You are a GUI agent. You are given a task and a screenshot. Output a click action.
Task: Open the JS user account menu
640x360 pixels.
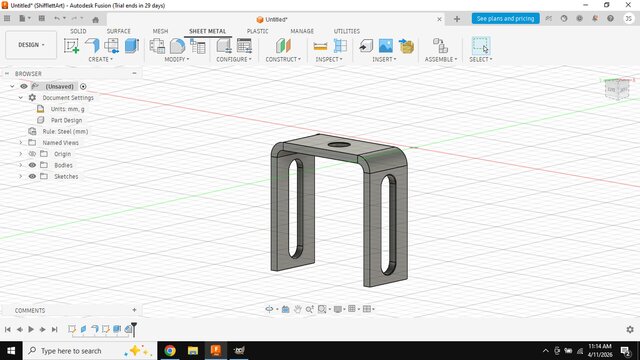click(629, 18)
